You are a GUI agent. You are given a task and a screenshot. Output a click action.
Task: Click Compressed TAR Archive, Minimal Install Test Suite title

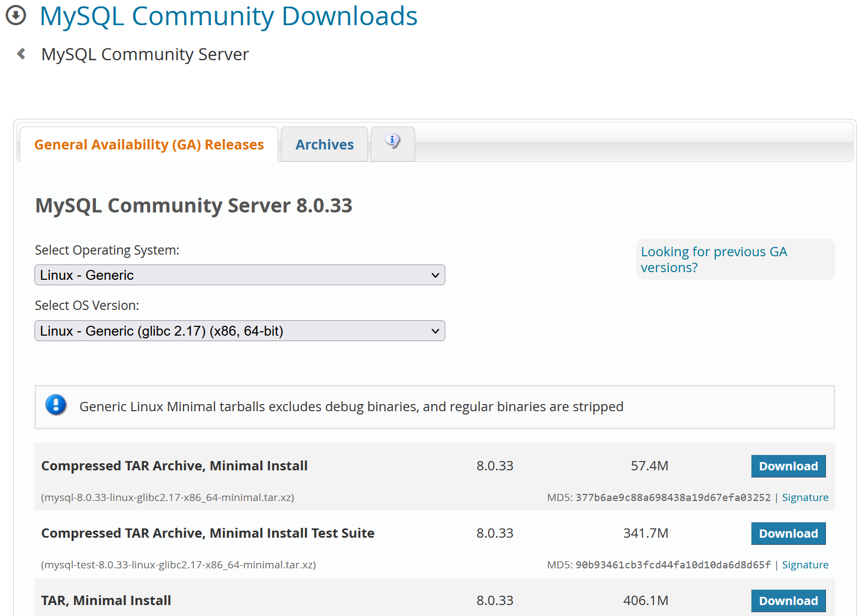click(208, 533)
